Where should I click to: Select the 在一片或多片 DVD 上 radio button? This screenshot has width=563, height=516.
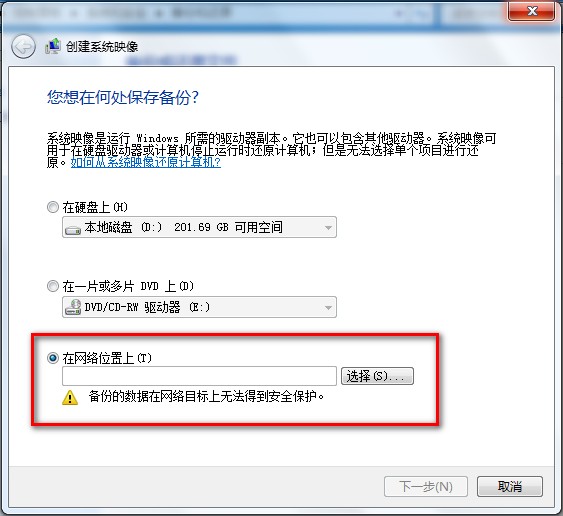click(x=53, y=286)
